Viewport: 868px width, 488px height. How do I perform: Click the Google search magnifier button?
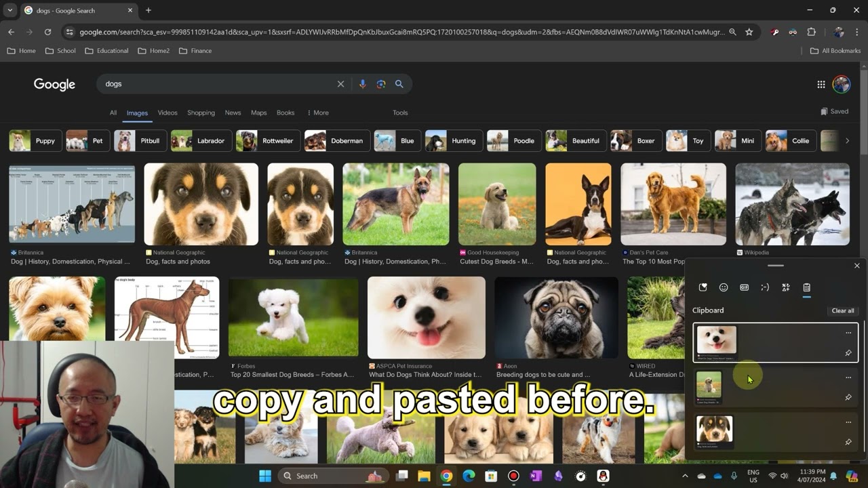coord(399,84)
